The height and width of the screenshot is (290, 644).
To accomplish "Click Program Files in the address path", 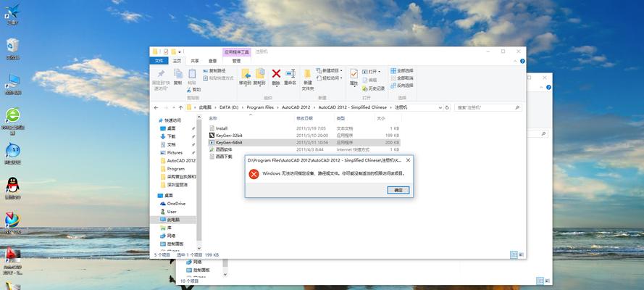I will click(260, 107).
